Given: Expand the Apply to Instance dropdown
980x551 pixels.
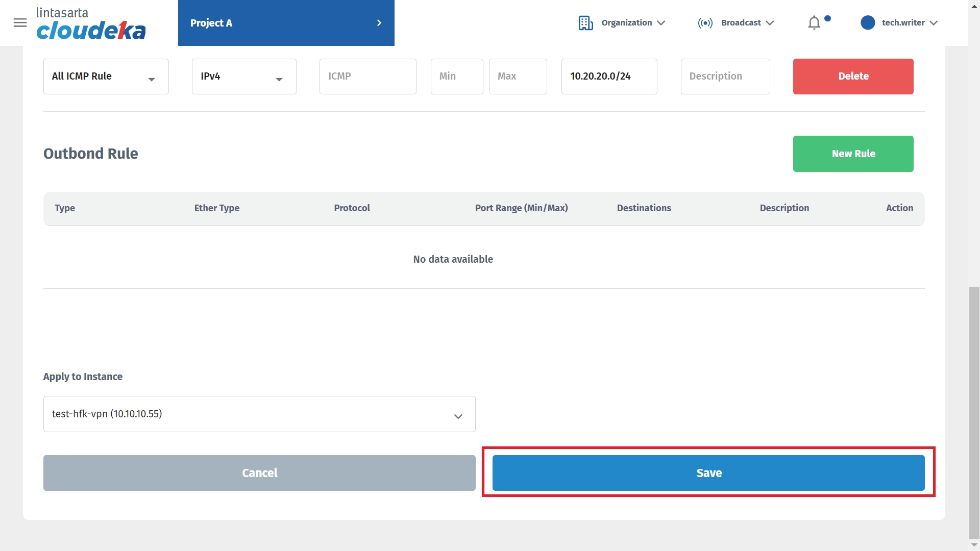Looking at the screenshot, I should [x=259, y=414].
